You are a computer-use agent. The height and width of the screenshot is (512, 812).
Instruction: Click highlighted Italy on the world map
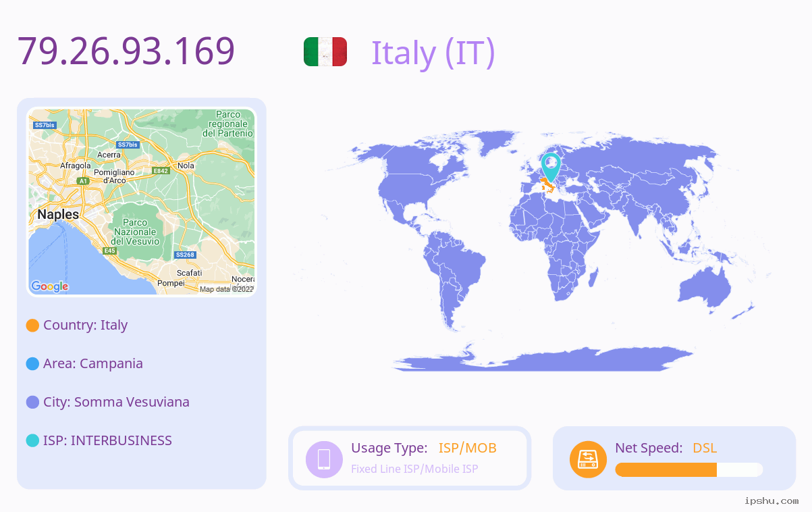point(546,185)
